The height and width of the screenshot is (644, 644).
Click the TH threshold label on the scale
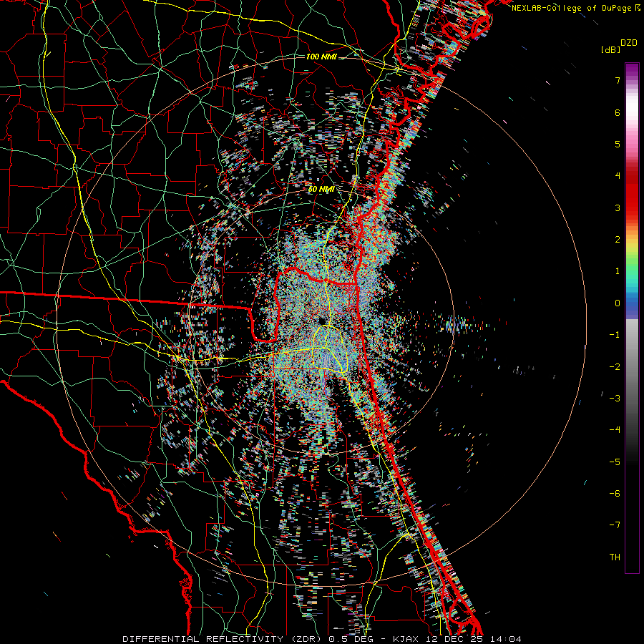[615, 557]
